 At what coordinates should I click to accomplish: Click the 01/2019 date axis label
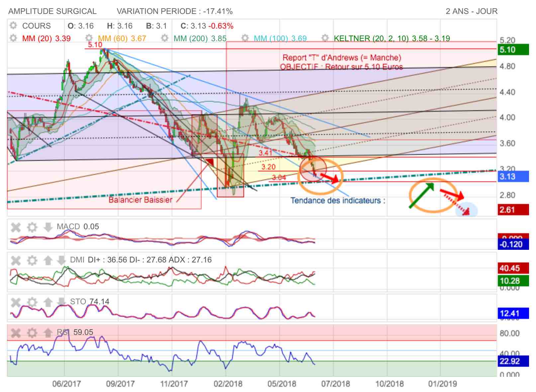[x=442, y=384]
